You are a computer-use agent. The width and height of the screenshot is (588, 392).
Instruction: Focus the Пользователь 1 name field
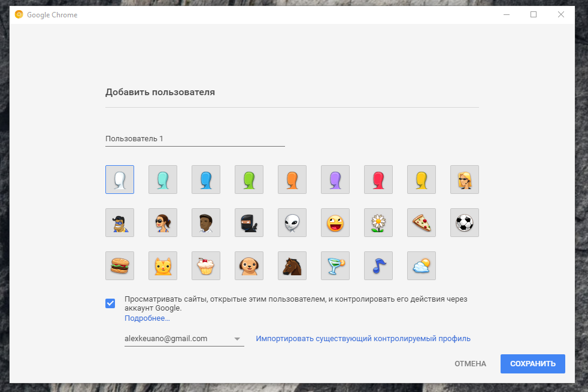click(x=195, y=139)
